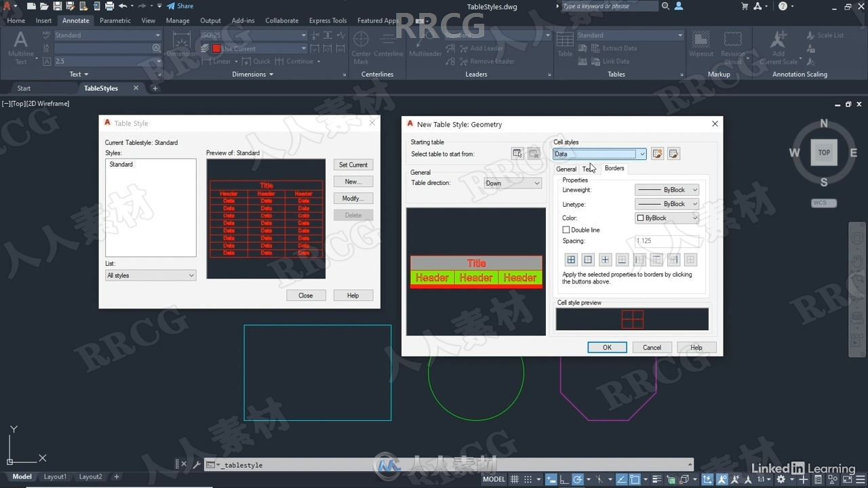The width and height of the screenshot is (868, 488).
Task: Click the selection cycling isometric box icon
Action: click(x=684, y=479)
